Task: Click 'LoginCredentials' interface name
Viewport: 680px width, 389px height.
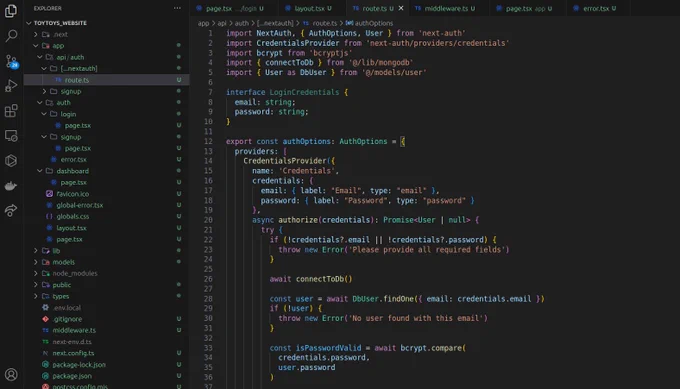Action: [x=304, y=92]
